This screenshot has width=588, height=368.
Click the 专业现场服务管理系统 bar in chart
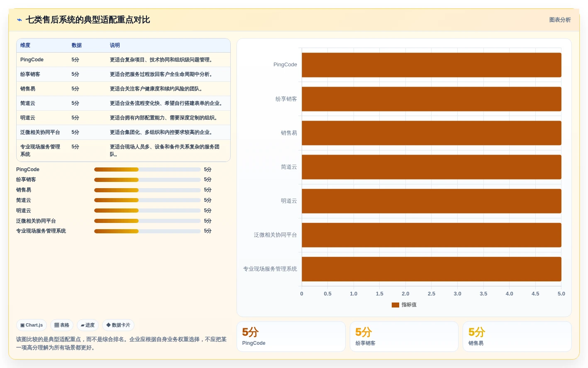[432, 269]
